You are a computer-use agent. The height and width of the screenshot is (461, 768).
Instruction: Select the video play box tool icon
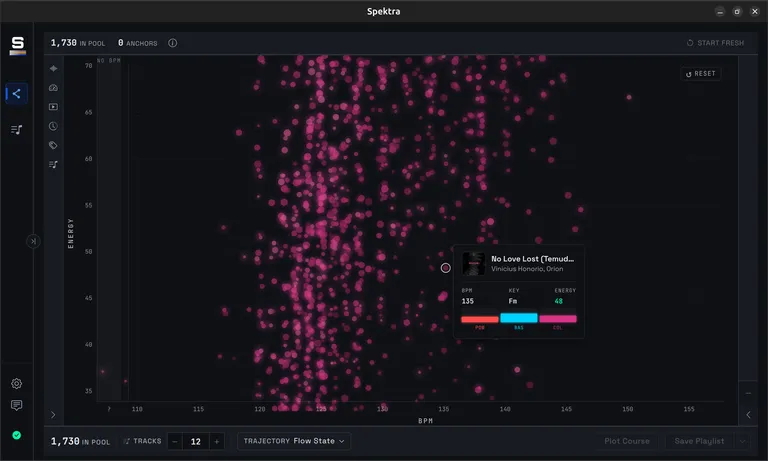click(53, 107)
